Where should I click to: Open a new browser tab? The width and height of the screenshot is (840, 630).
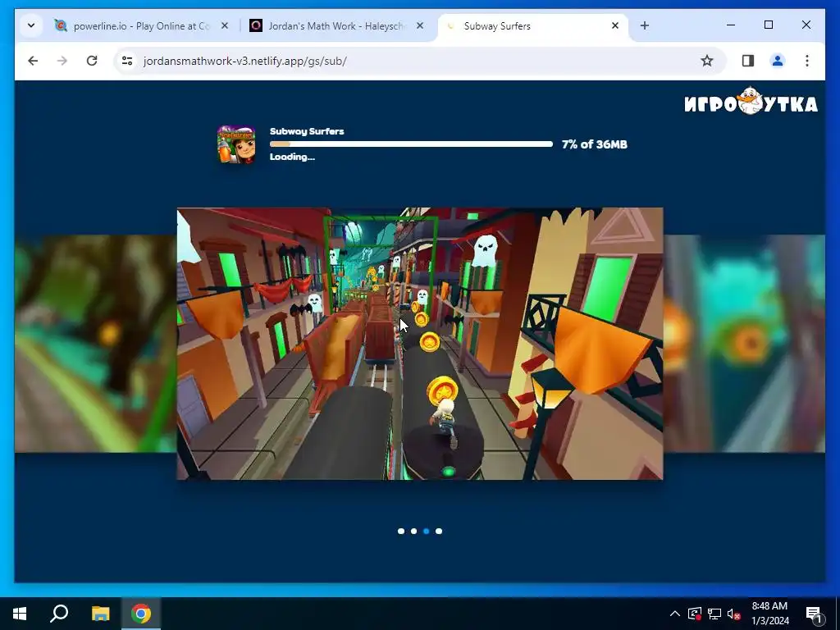(645, 25)
